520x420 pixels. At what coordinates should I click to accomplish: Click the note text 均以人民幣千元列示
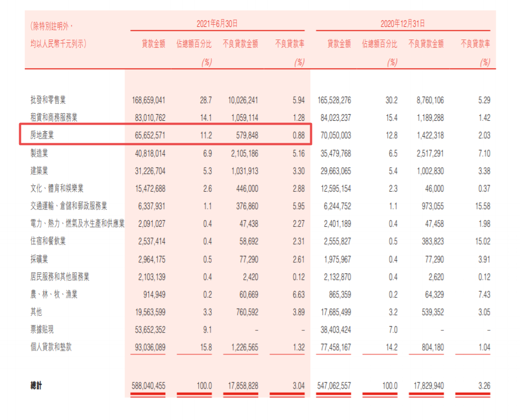(58, 43)
